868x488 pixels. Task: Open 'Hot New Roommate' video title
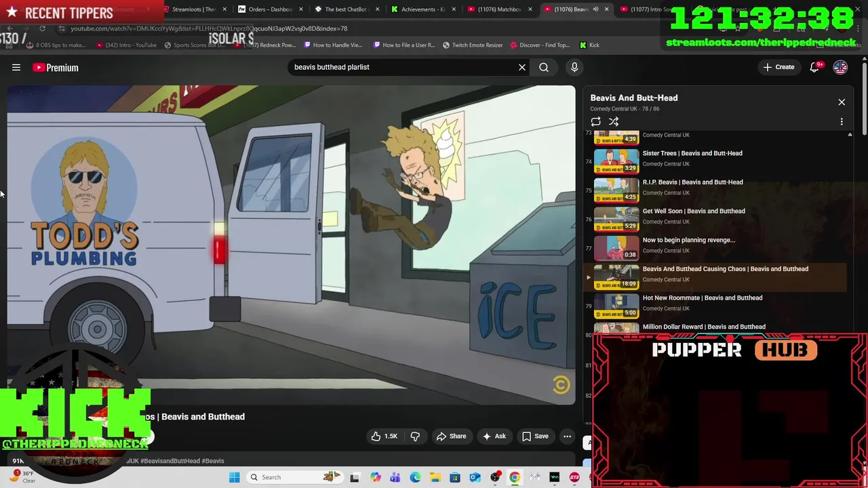(702, 298)
